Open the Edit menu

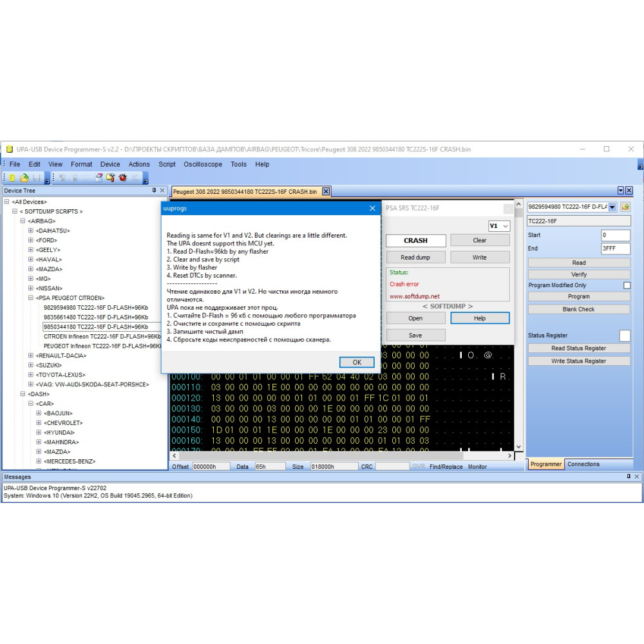35,164
